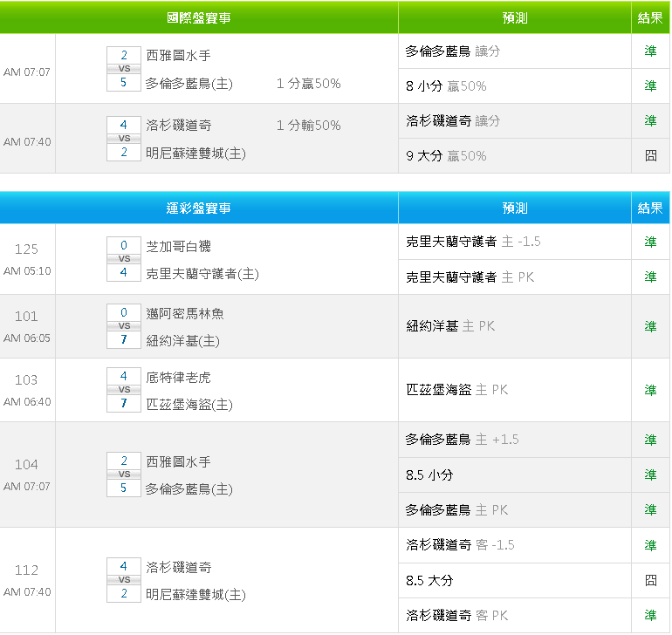Screen dimensions: 672x635
Task: Click prediction 洛杉磯道奇 客 -1.5
Action: [x=460, y=545]
